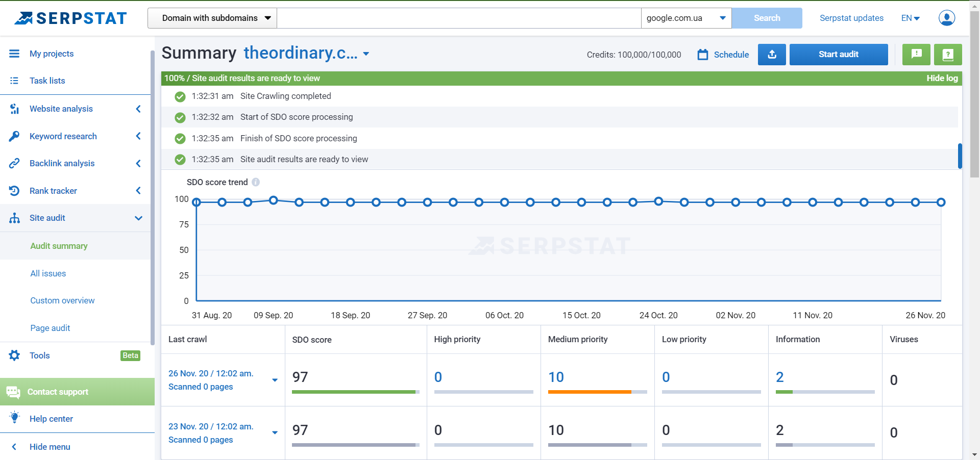Open the user account profile icon

pos(947,18)
